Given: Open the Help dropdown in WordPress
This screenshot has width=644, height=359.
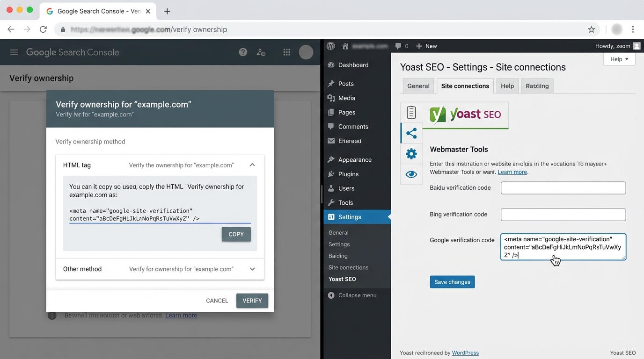Looking at the screenshot, I should (619, 59).
